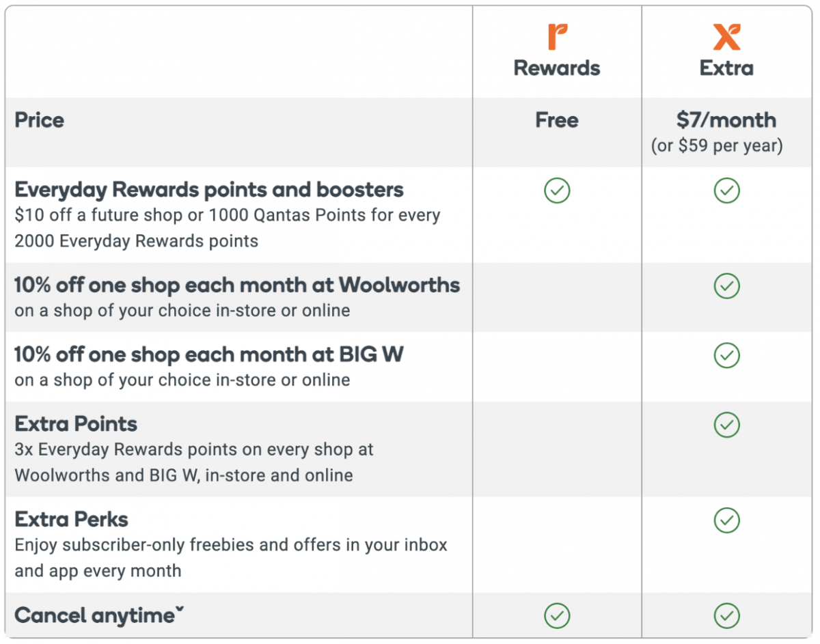
Task: Click the 'Extra Perks' row heading
Action: (72, 519)
